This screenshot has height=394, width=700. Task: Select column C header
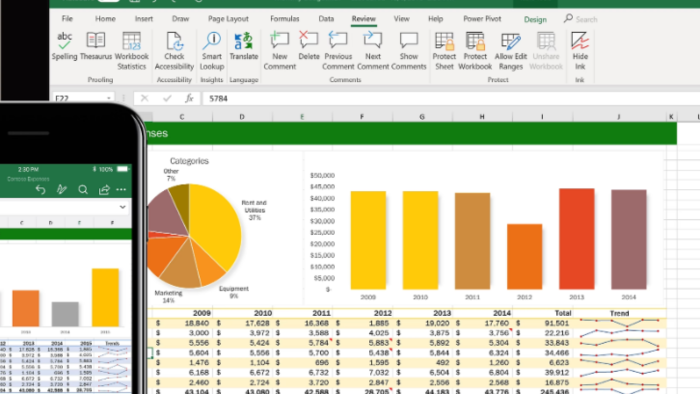pyautogui.click(x=182, y=117)
